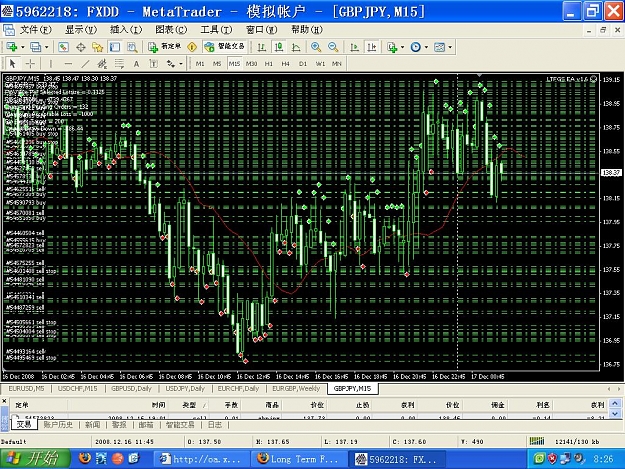The width and height of the screenshot is (625, 469).
Task: Switch timeframe to MN
Action: [x=337, y=63]
